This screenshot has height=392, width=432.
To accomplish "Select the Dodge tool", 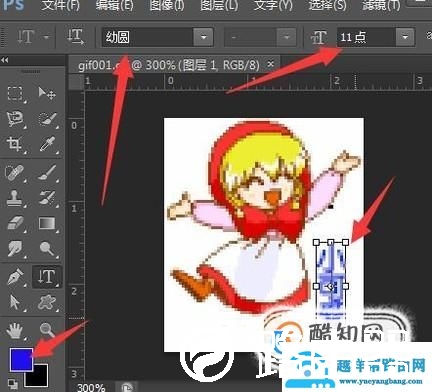I will click(47, 248).
